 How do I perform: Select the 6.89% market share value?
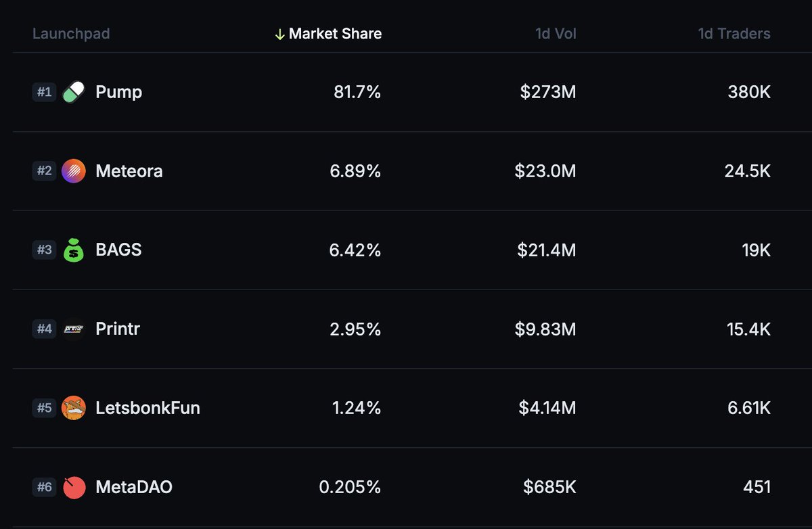pos(355,171)
